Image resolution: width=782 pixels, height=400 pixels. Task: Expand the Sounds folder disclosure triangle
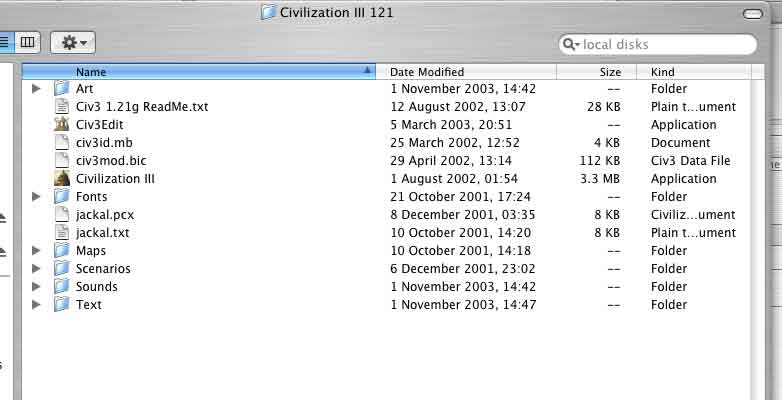(36, 286)
